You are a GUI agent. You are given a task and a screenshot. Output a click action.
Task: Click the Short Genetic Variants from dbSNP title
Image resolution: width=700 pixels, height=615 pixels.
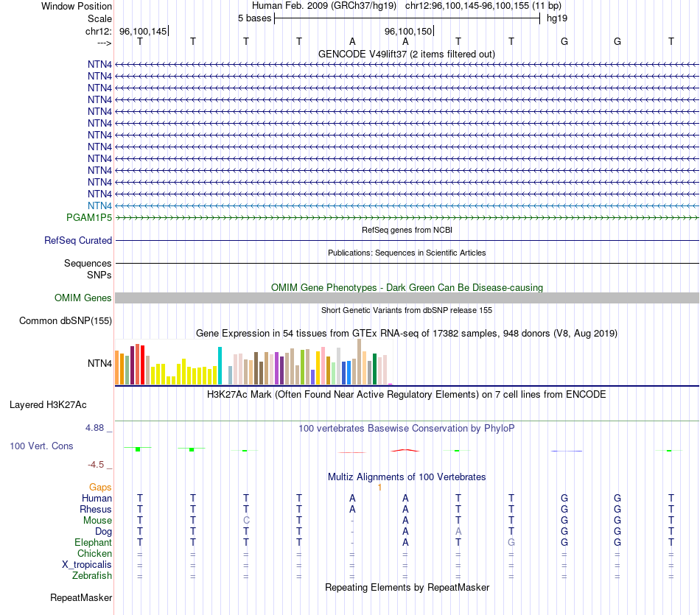coord(407,310)
